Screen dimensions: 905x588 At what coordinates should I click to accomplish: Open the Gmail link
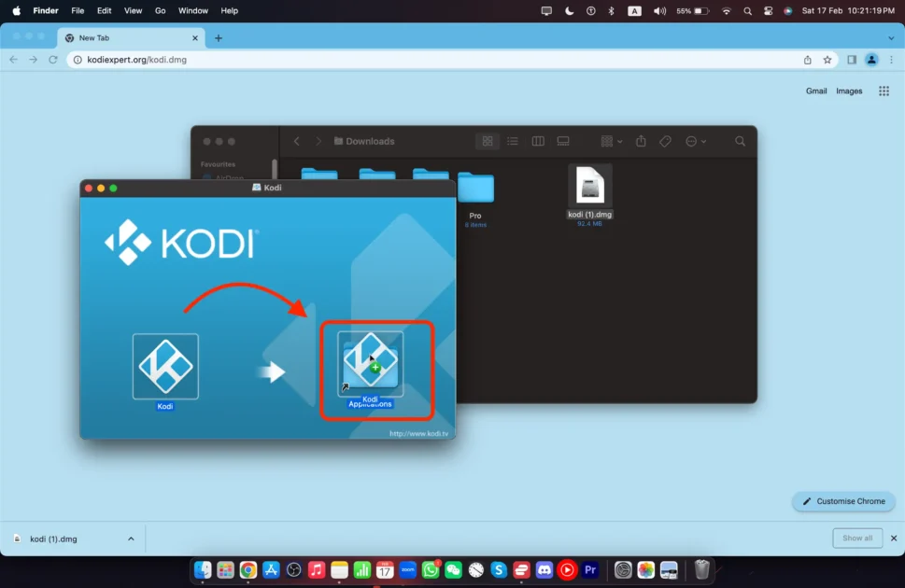[816, 91]
